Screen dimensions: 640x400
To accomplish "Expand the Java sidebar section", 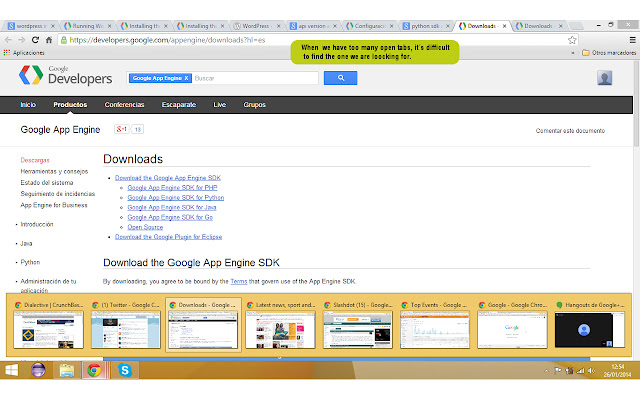I will coord(26,243).
